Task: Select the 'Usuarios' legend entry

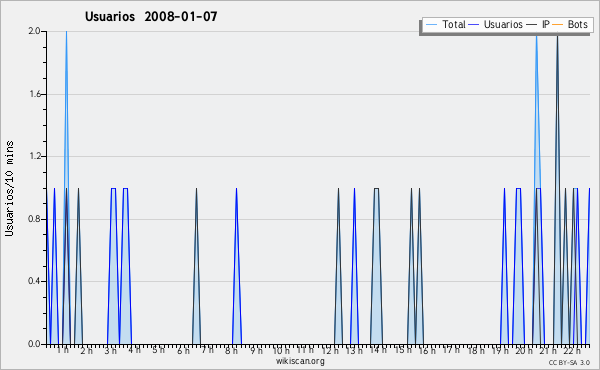Action: (496, 24)
